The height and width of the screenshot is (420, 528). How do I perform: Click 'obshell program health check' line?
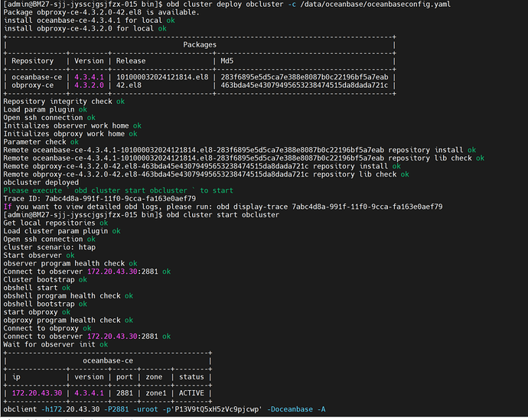point(68,296)
